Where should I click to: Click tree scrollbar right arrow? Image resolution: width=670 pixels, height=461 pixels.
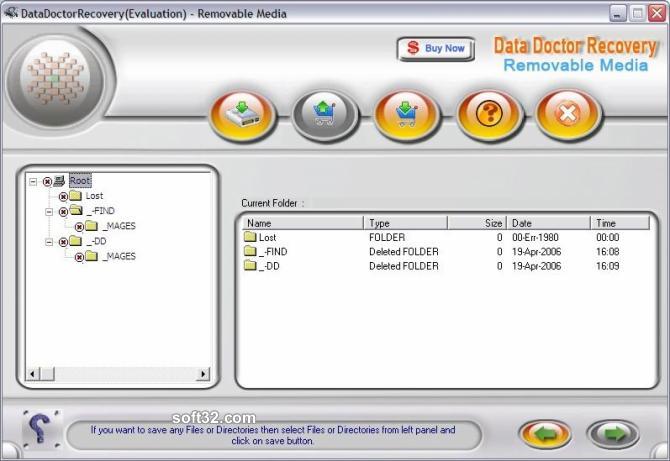click(x=203, y=374)
